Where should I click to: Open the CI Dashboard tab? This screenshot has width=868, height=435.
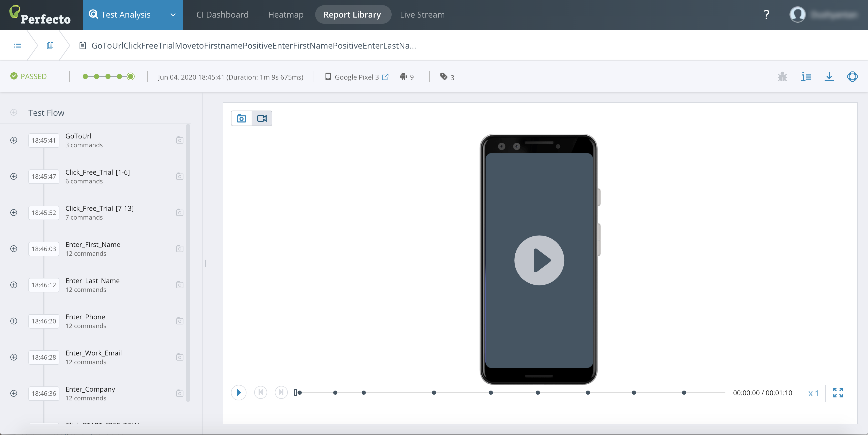[x=222, y=14]
